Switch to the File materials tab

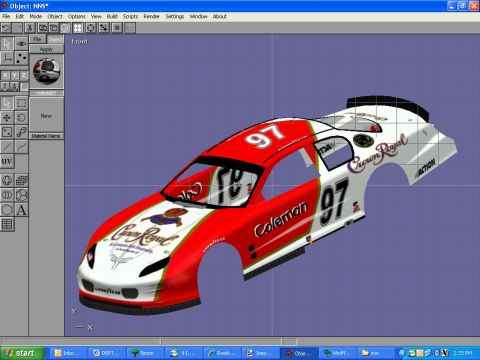tap(37, 39)
